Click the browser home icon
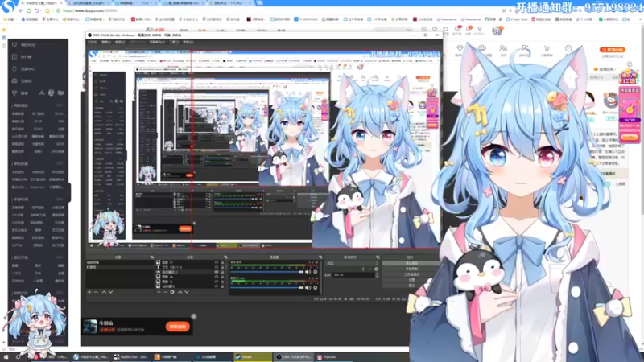This screenshot has height=362, width=644. tap(47, 10)
